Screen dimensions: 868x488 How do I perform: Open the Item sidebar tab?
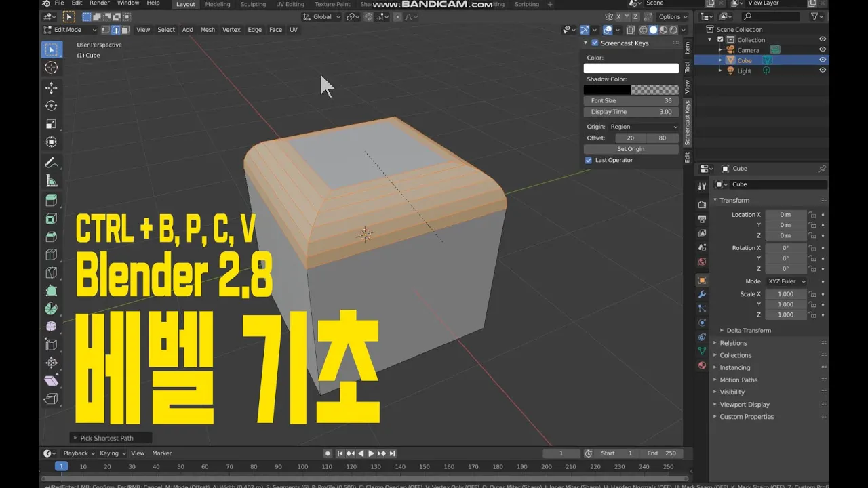click(687, 47)
